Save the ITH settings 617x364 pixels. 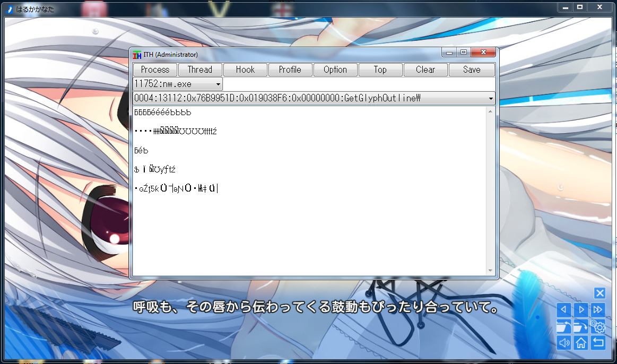point(472,70)
